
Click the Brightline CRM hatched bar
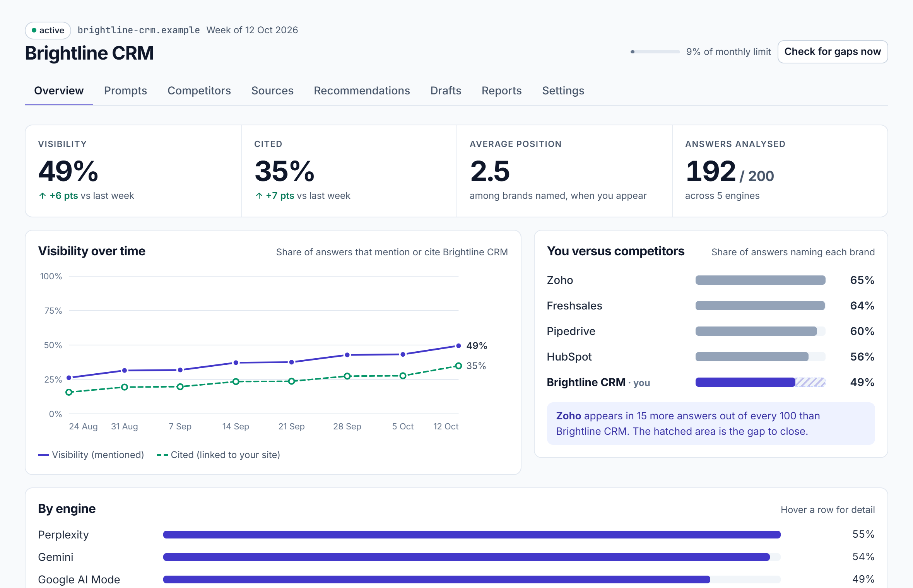point(810,382)
